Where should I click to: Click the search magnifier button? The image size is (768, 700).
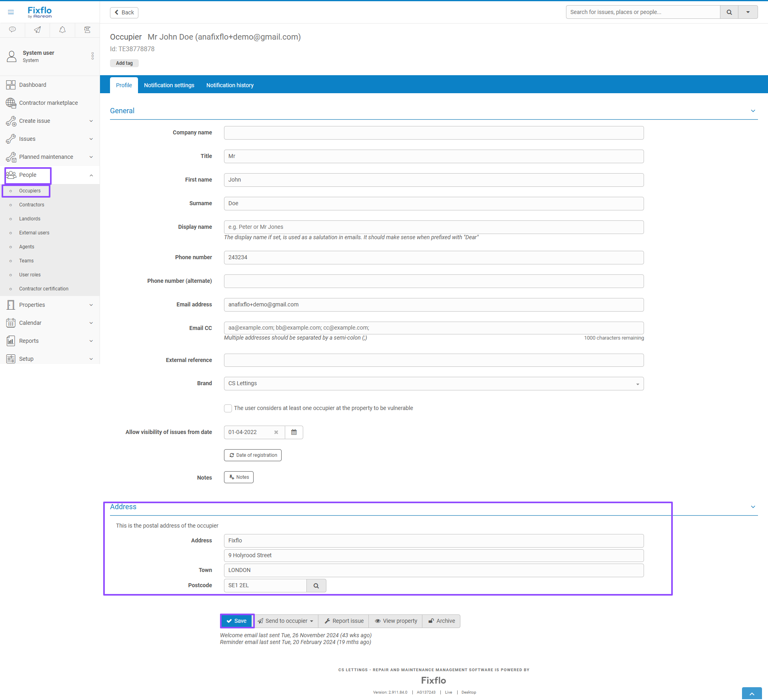(729, 12)
